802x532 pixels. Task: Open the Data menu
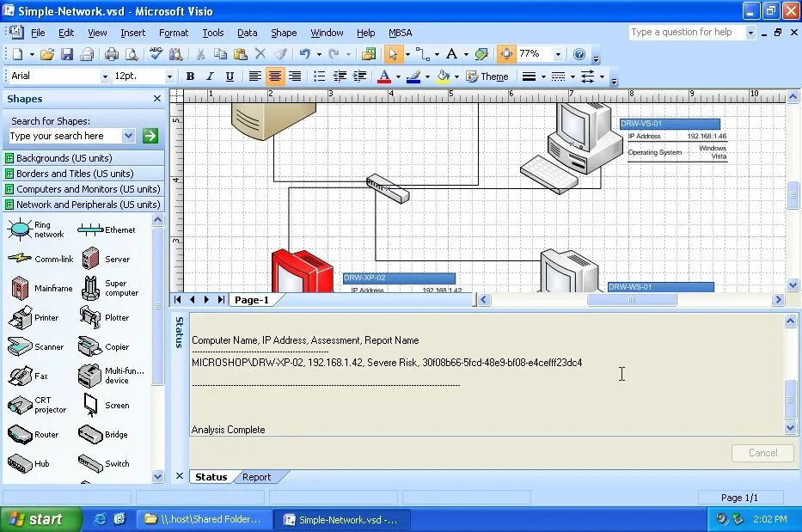pyautogui.click(x=247, y=33)
